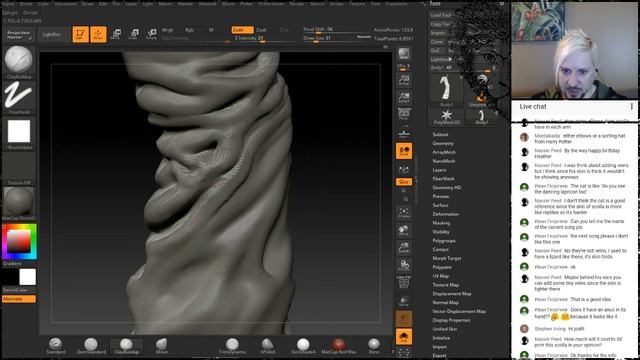640x360 pixels.
Task: Click the right shelf Rotate view icon
Action: coord(404,266)
